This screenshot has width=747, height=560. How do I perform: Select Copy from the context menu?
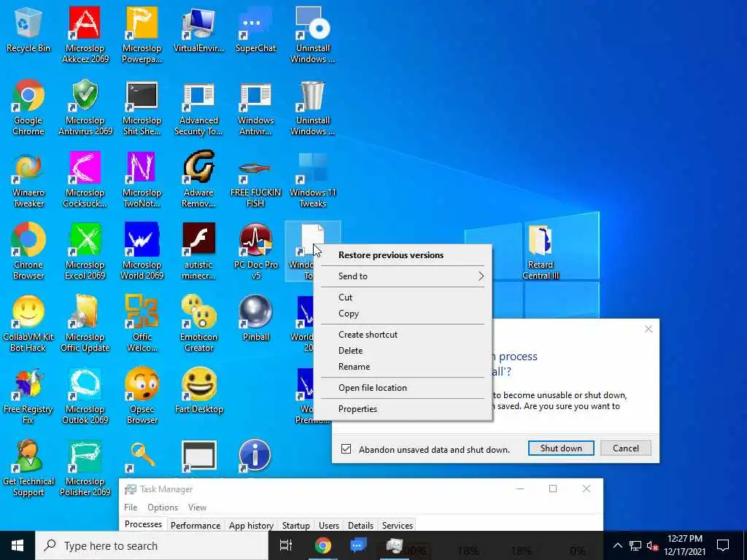(x=403, y=314)
